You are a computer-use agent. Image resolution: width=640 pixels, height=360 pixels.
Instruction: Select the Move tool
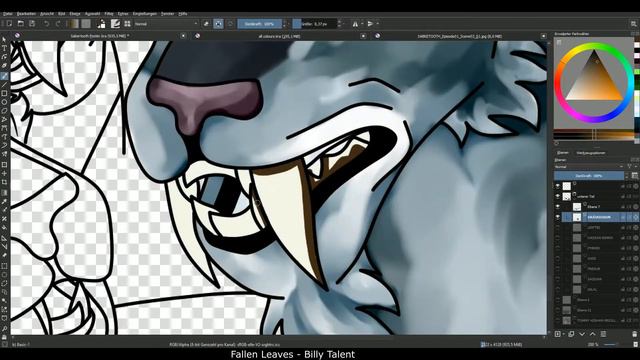pyautogui.click(x=4, y=173)
